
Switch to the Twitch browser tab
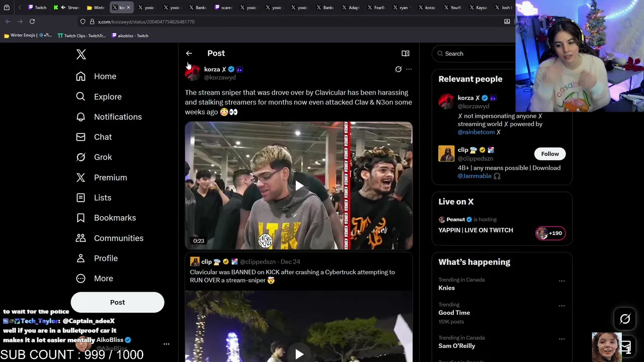[x=37, y=8]
